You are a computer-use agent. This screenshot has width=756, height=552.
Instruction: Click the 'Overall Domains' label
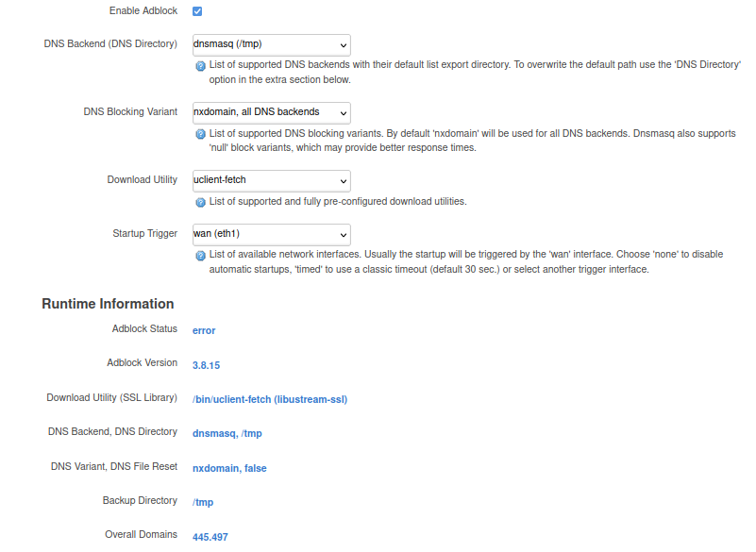coord(142,535)
